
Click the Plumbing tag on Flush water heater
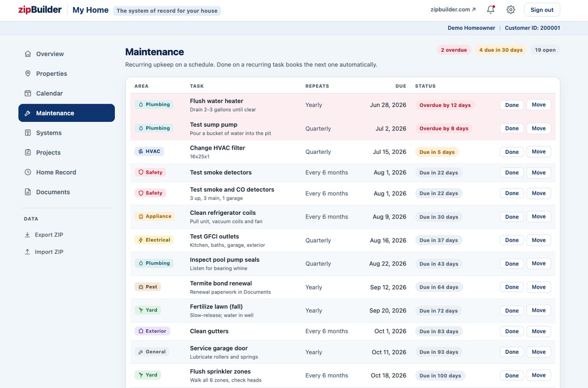[154, 105]
